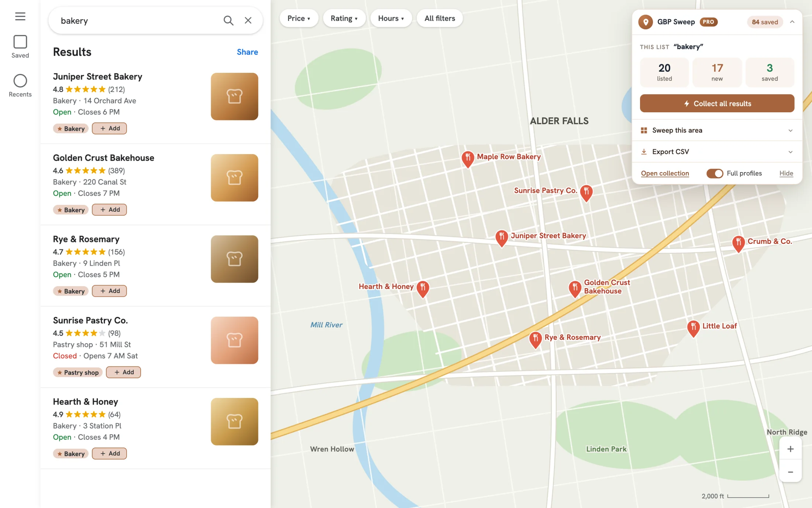Open Juniper Street Bakery thumbnail
The height and width of the screenshot is (508, 812).
click(x=234, y=96)
